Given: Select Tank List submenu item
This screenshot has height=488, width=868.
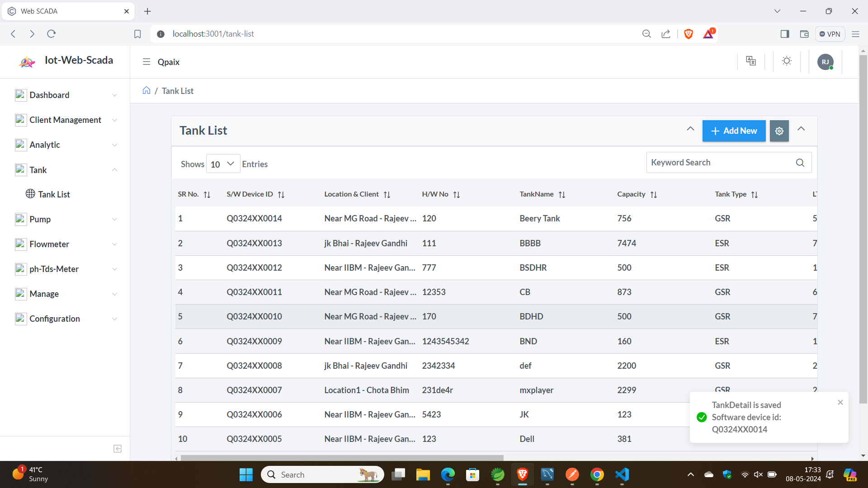Looking at the screenshot, I should tap(54, 194).
